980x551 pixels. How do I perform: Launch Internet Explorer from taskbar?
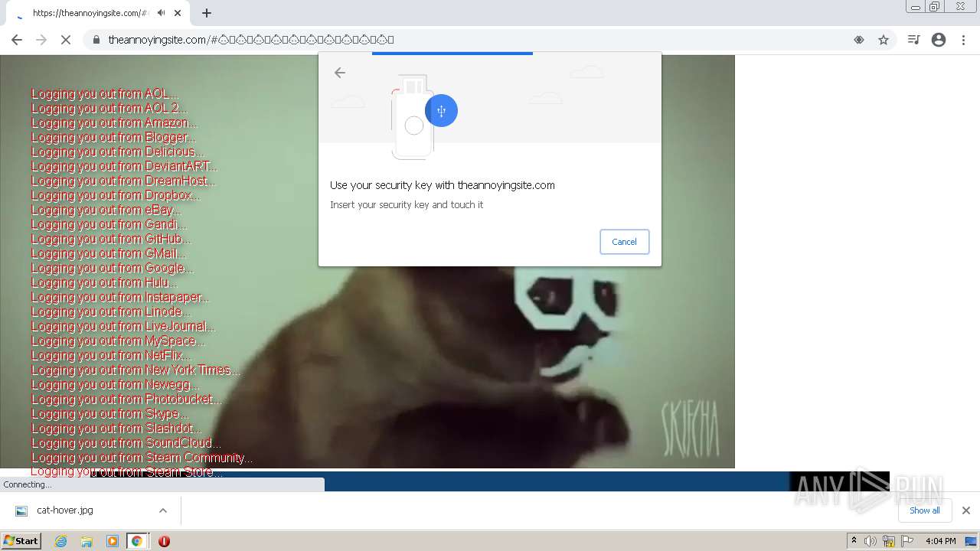click(x=60, y=541)
